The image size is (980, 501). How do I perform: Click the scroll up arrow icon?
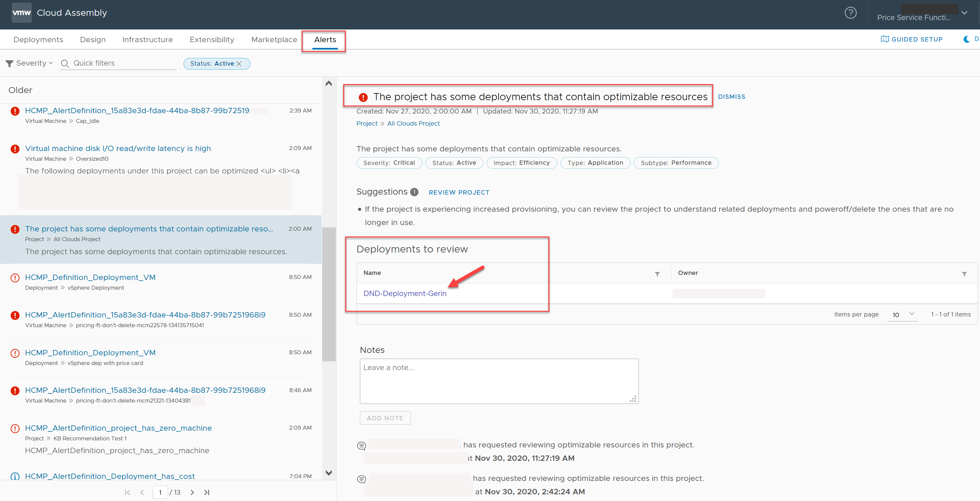(329, 84)
